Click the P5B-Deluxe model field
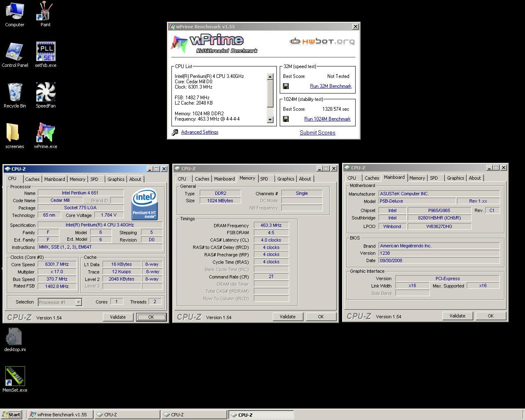Screen dimensions: 525x420 point(417,201)
